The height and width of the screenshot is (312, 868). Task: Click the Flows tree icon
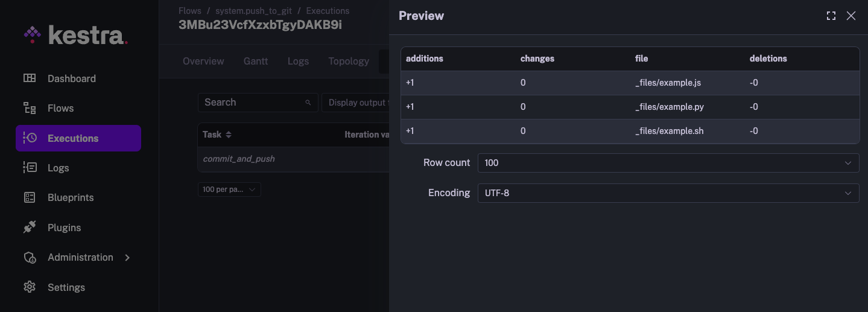click(30, 108)
